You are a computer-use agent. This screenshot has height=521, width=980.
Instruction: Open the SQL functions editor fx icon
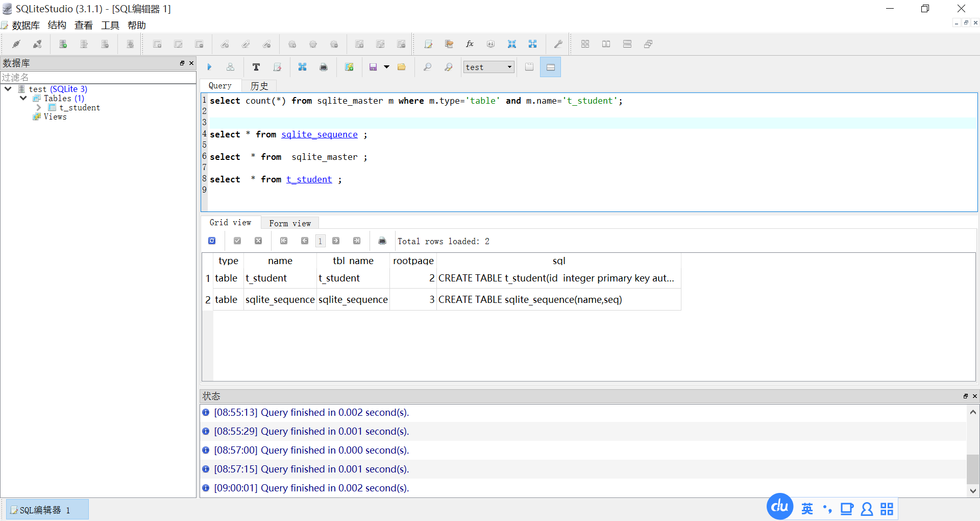[470, 44]
